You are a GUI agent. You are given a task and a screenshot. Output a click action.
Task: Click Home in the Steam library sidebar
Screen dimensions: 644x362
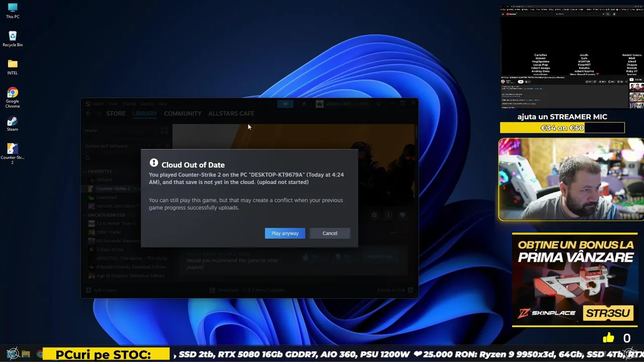[x=91, y=130]
